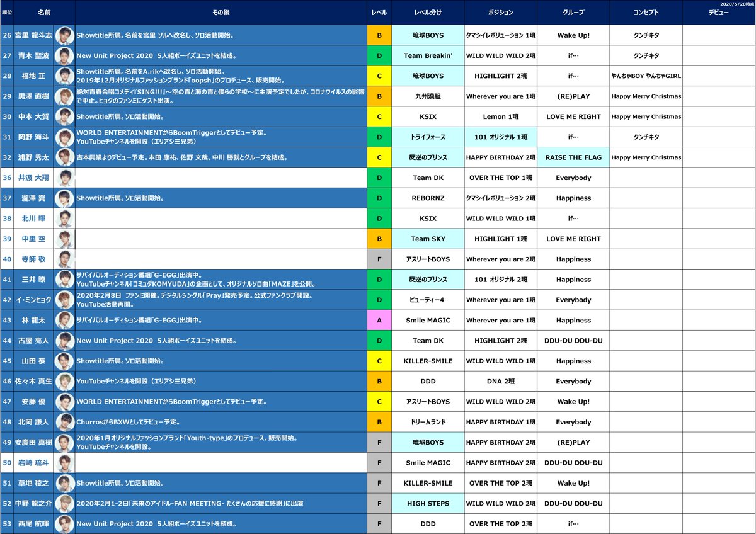Image resolution: width=756 pixels, height=534 pixels.
Task: Select 中野 龍之介's blond portrait
Action: 64,504
